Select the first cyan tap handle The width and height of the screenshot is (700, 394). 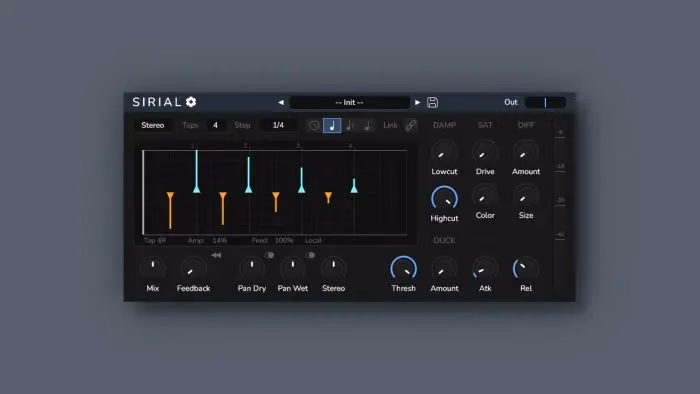[196, 189]
